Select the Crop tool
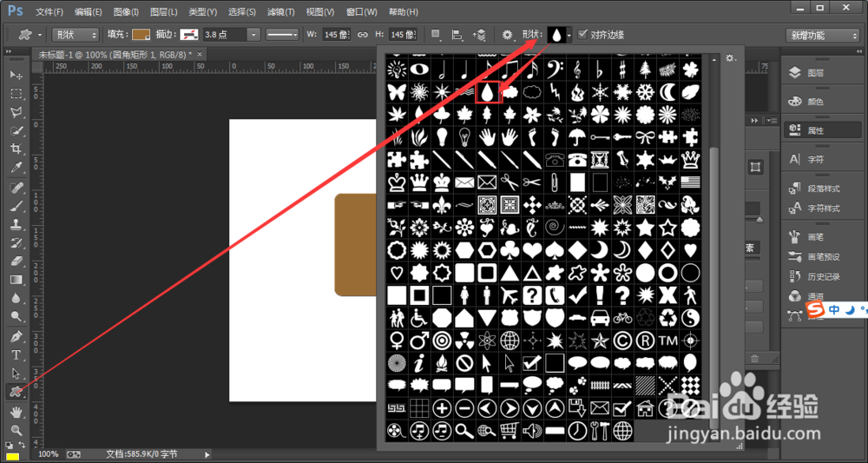 [16, 149]
